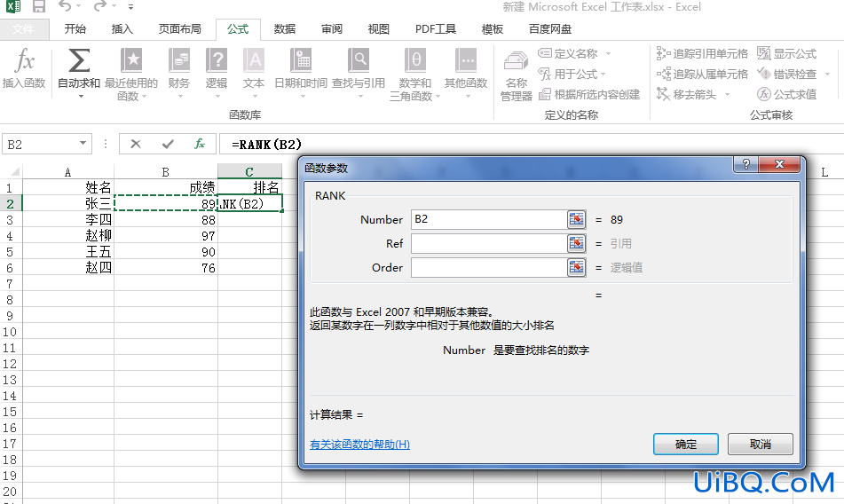
Task: Switch to the Data (数据) tab
Action: 284,29
